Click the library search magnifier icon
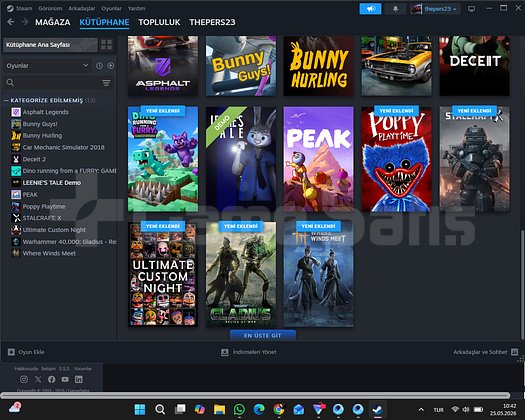The image size is (525, 420). pyautogui.click(x=10, y=82)
